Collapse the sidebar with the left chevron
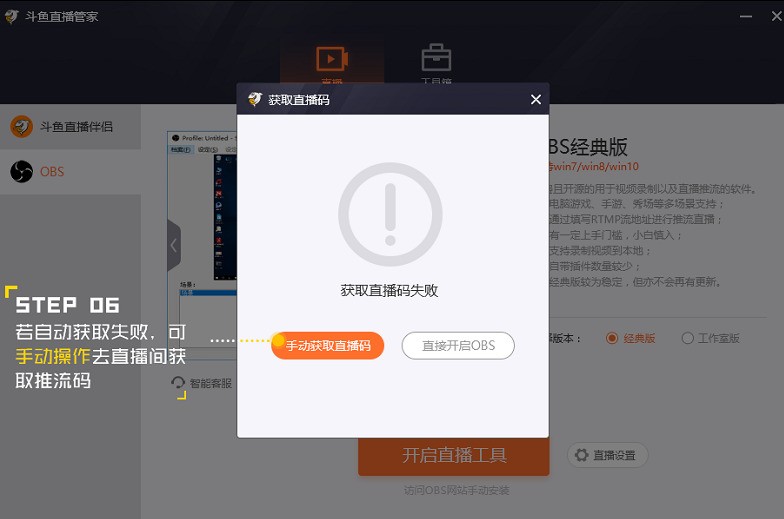Image resolution: width=784 pixels, height=519 pixels. [173, 245]
